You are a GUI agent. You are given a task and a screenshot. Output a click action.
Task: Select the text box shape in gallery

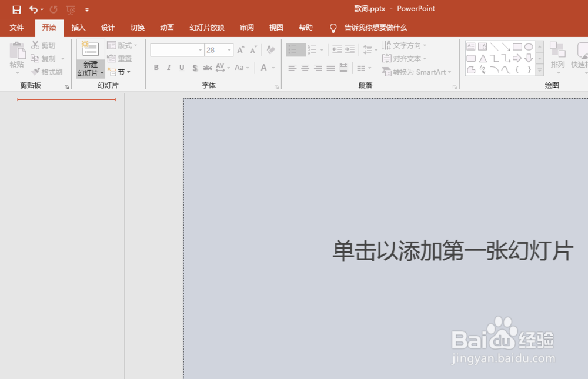[x=471, y=47]
